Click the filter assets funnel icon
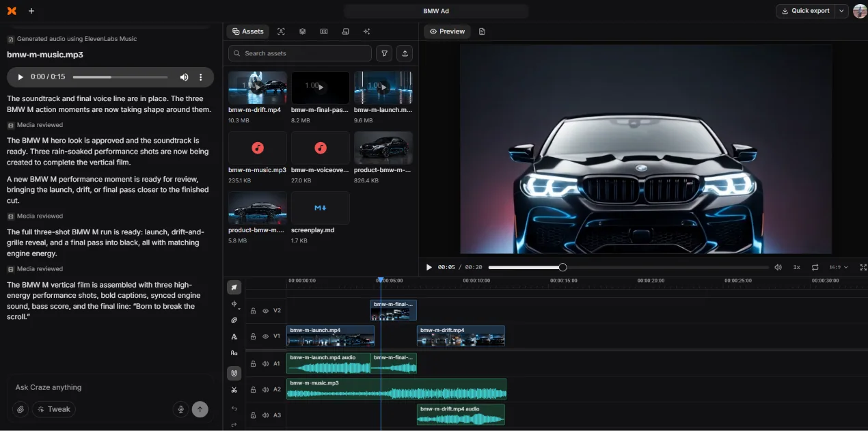Screen dimensions: 868x431 [385, 53]
